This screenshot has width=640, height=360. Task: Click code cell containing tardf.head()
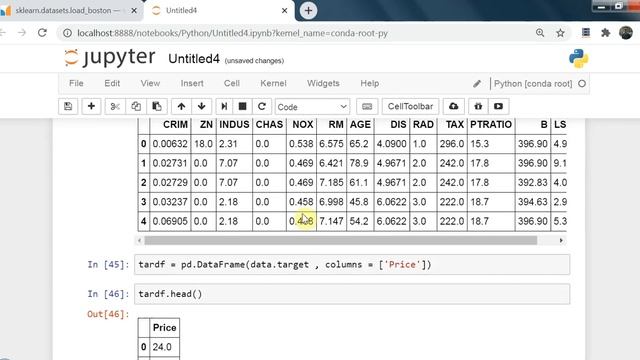tap(352, 294)
